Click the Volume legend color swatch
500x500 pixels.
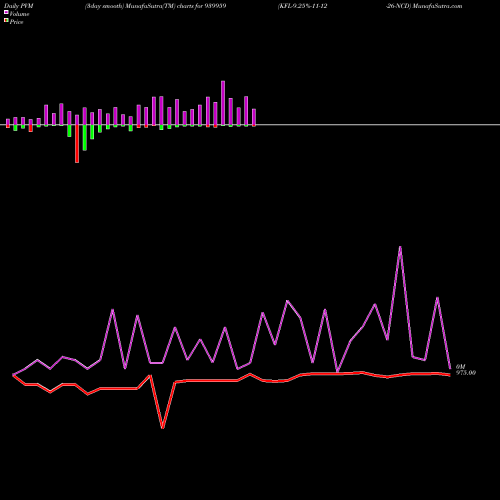point(6,13)
